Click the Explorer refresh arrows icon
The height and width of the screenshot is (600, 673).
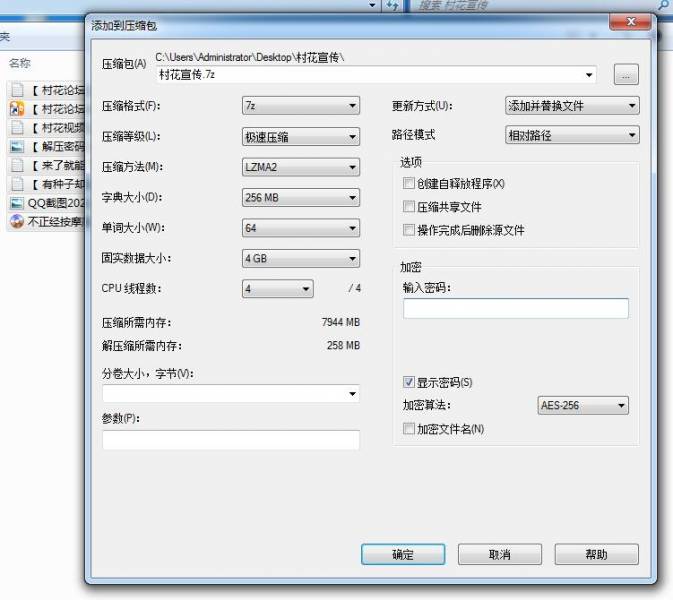[393, 6]
